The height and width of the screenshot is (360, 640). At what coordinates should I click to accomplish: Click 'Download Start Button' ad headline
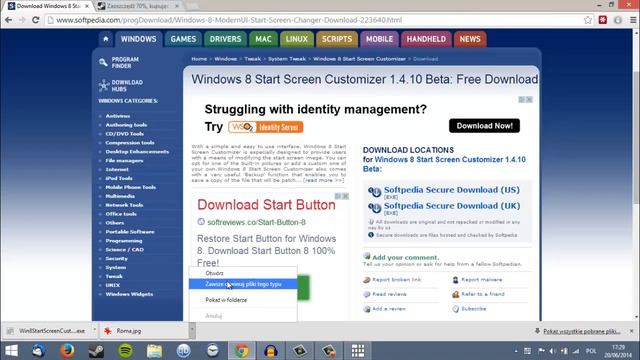[266, 204]
